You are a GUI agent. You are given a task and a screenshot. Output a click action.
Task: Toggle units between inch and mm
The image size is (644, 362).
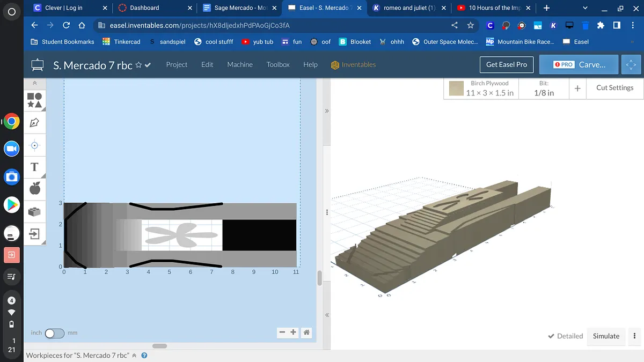(x=54, y=333)
